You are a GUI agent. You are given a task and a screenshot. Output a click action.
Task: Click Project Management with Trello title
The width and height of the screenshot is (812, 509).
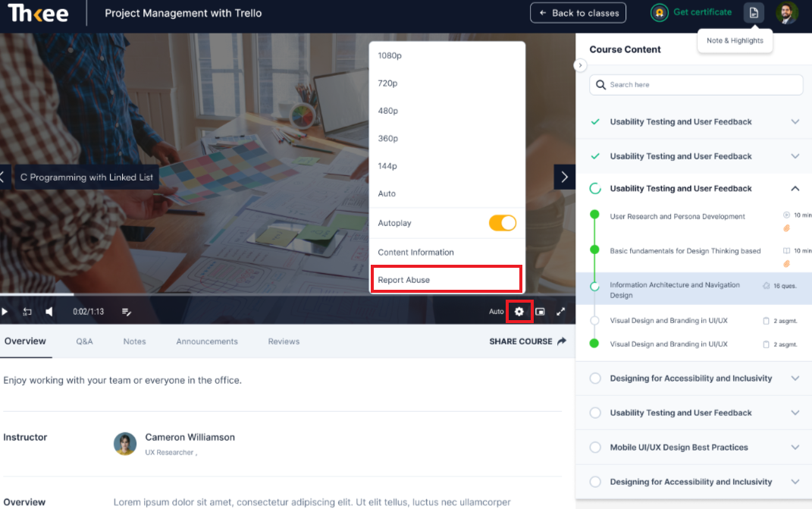[x=183, y=13]
